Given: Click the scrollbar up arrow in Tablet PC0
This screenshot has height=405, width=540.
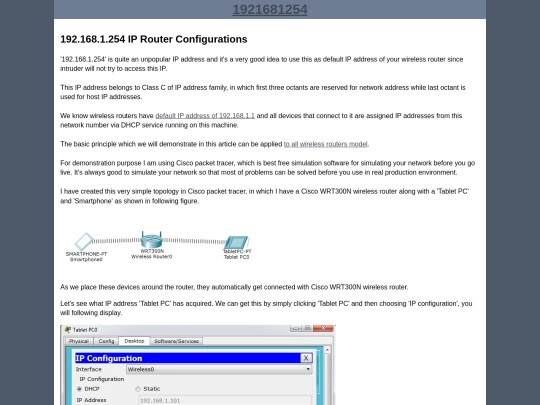Looking at the screenshot, I should point(327,350).
